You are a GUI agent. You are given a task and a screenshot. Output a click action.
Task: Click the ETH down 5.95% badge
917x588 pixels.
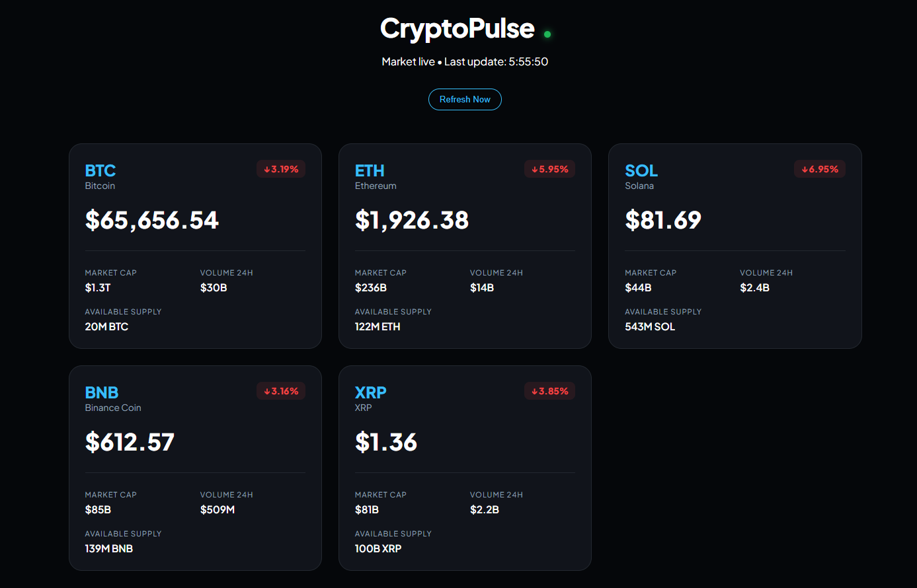[x=550, y=169]
